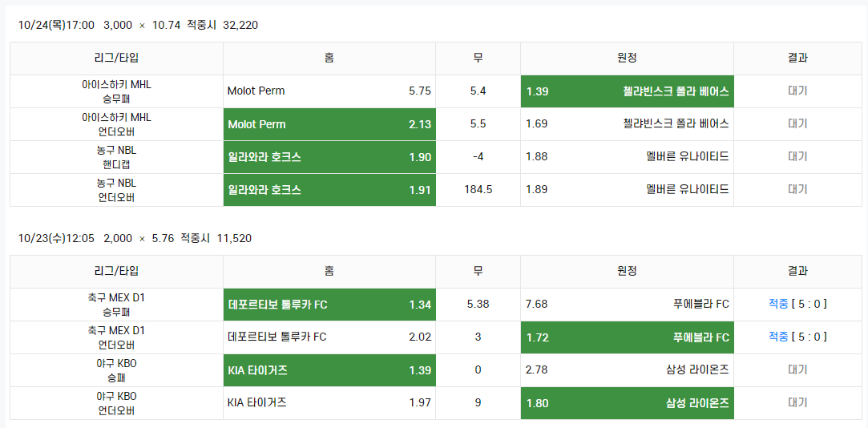Click the draw odds 5.4 cell
Screen dimensions: 868x428
(478, 91)
